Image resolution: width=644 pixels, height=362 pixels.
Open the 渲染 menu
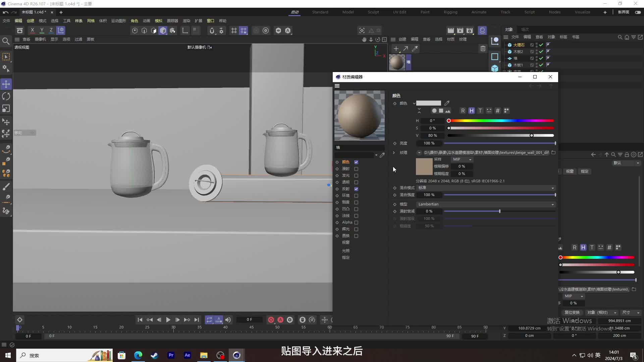click(186, 21)
